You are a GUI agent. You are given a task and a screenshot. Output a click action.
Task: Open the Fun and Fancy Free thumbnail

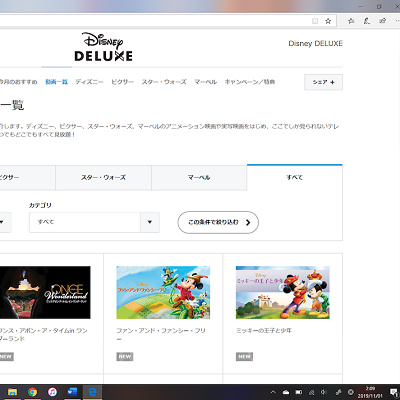click(163, 292)
